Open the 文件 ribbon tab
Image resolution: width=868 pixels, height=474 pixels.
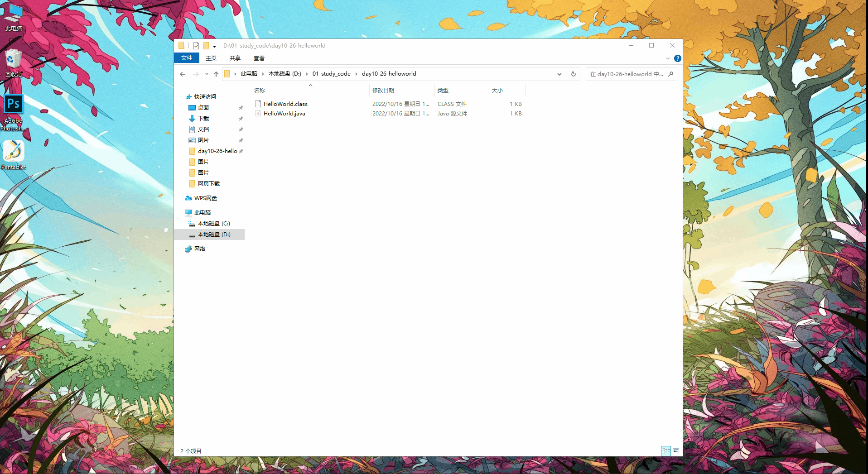pyautogui.click(x=187, y=58)
